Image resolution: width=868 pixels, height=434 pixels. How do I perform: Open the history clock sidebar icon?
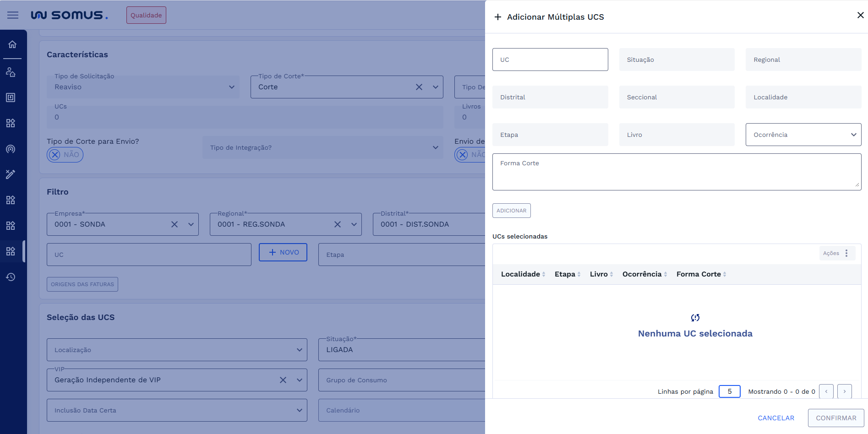point(11,277)
